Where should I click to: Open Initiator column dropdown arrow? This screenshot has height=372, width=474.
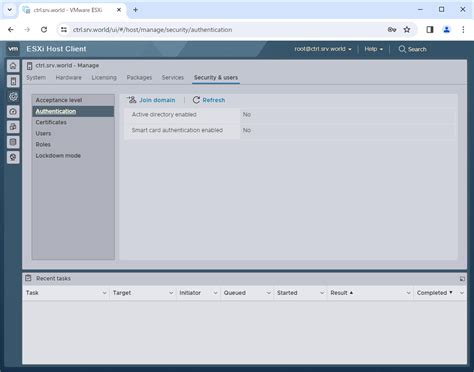[x=215, y=293]
